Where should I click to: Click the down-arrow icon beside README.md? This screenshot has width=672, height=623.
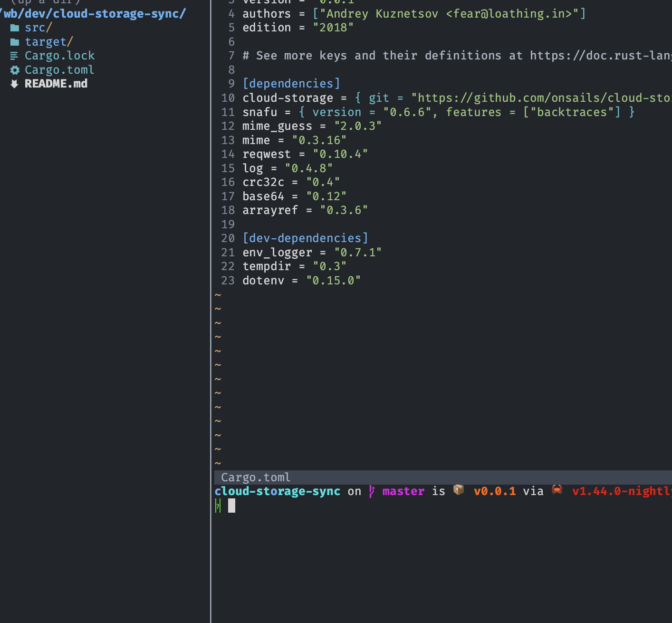click(15, 84)
